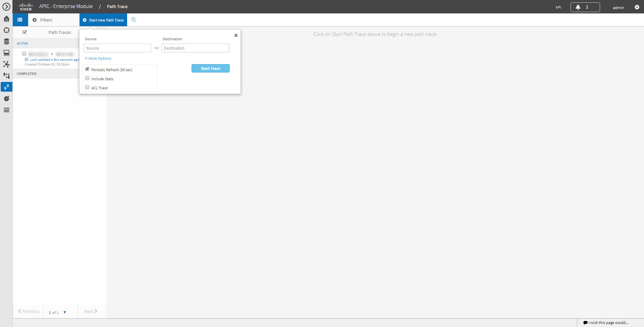Viewport: 644px width, 327px height.
Task: Open the Home dashboard from the sidebar
Action: coord(6,19)
